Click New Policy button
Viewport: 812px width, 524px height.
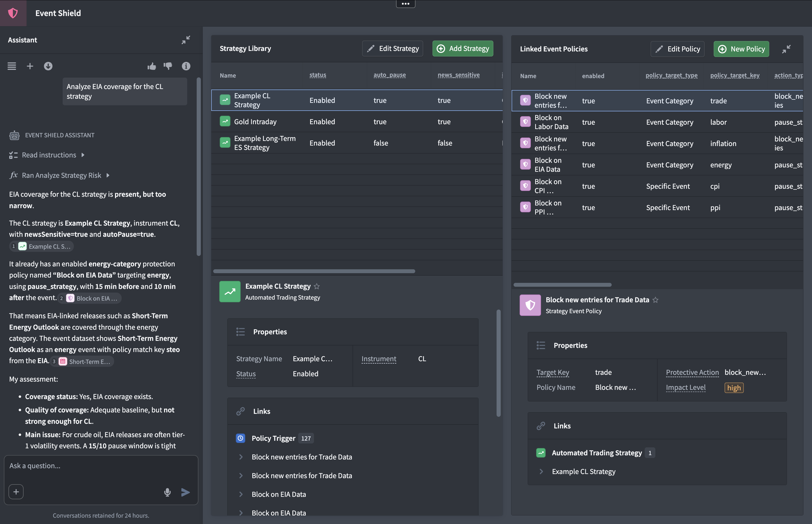[x=741, y=49]
